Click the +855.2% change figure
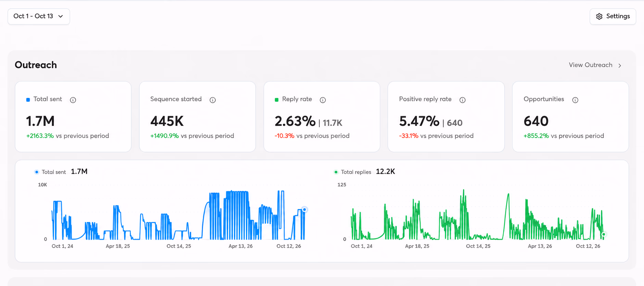 click(536, 136)
